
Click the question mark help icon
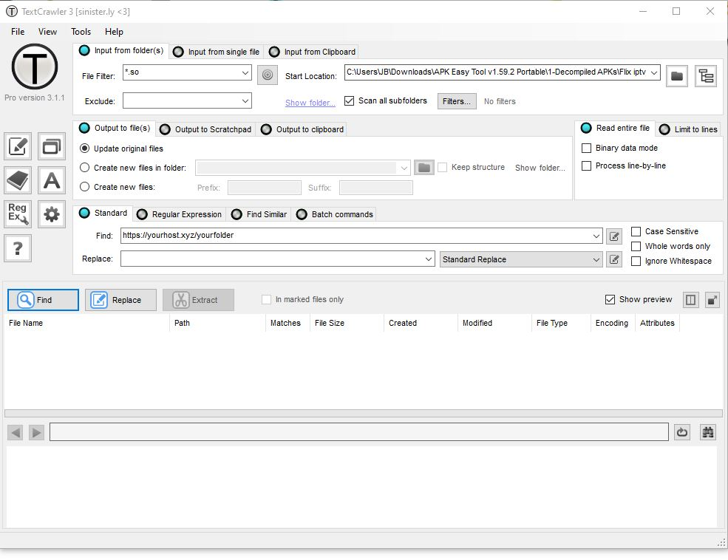(x=18, y=248)
